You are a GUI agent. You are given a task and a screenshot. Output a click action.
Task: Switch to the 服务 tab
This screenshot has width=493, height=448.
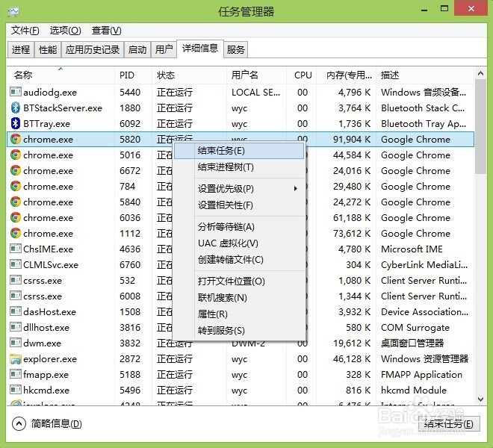[x=235, y=50]
